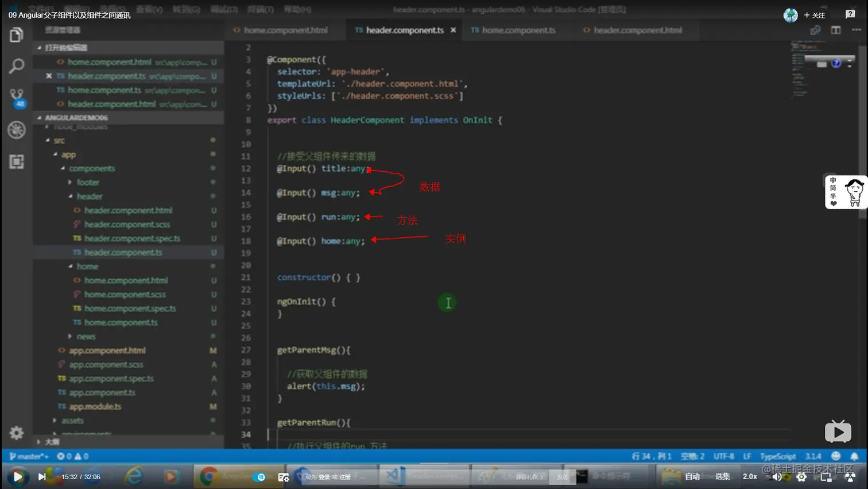Click the 空格: 2 indentation setting
The image size is (868, 489).
[x=692, y=456]
